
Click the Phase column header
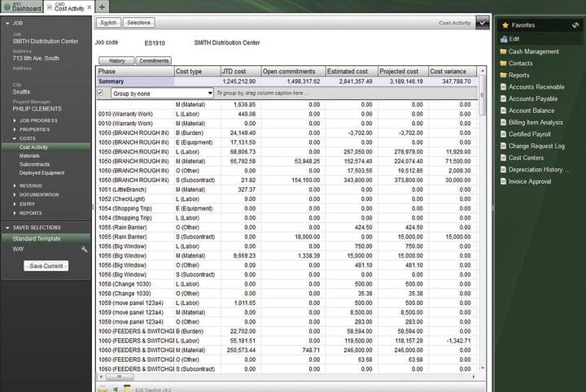coord(135,72)
